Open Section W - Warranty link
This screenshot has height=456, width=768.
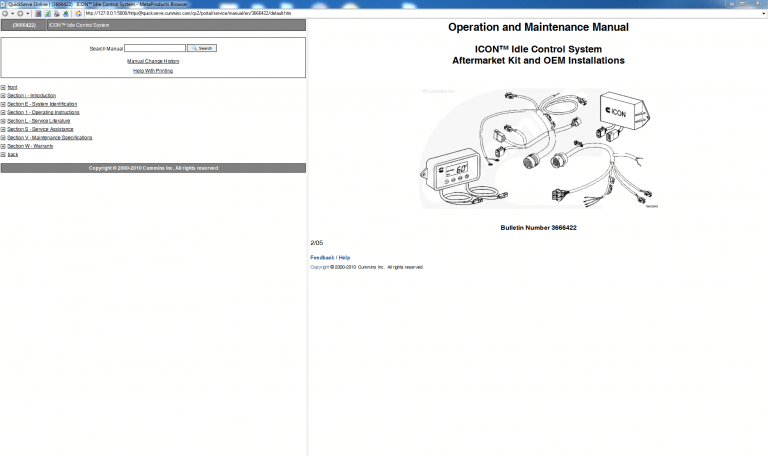pyautogui.click(x=30, y=146)
